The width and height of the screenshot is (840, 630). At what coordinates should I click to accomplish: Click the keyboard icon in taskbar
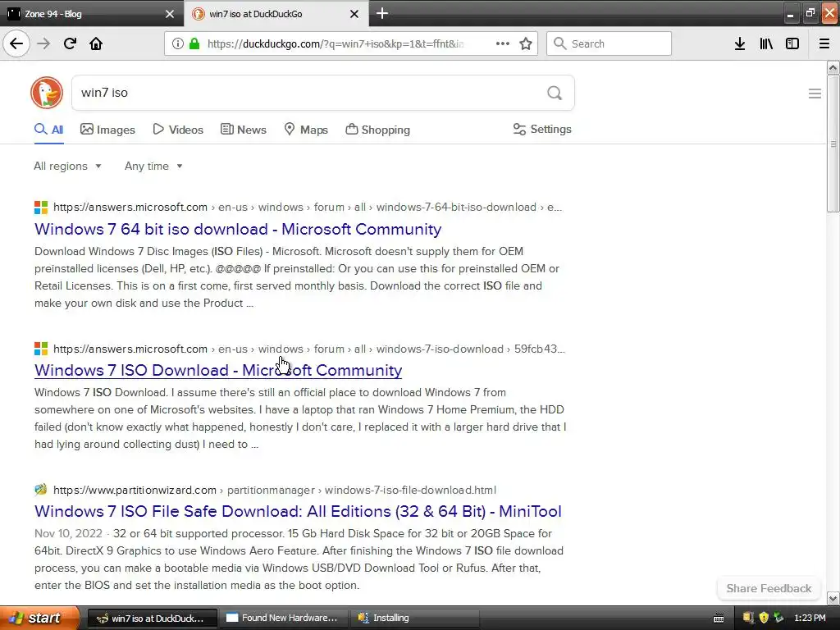coord(719,619)
